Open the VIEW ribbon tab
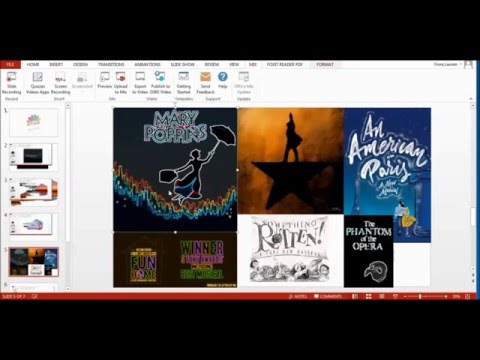The image size is (480, 360). [x=234, y=64]
